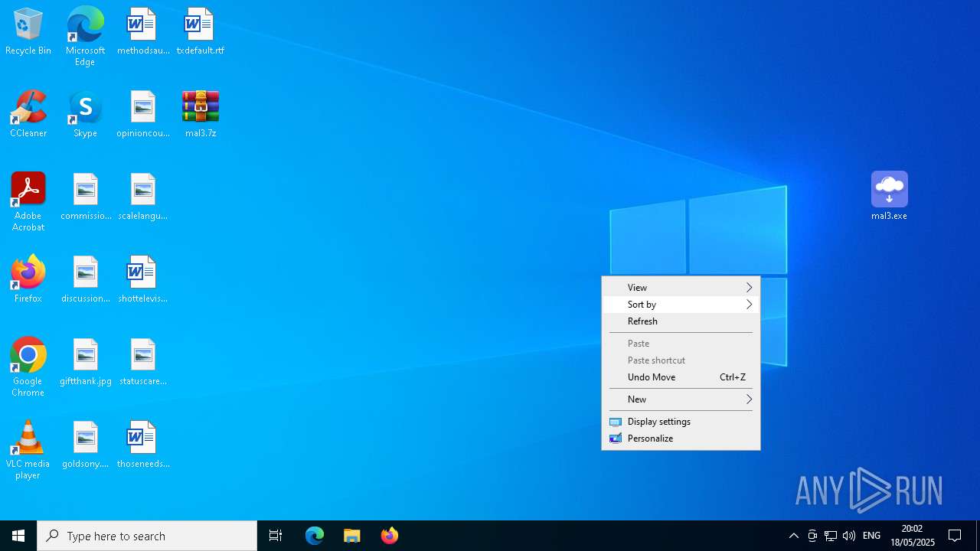Select the txdefault.rtf file icon
This screenshot has width=980, height=551.
[x=200, y=32]
